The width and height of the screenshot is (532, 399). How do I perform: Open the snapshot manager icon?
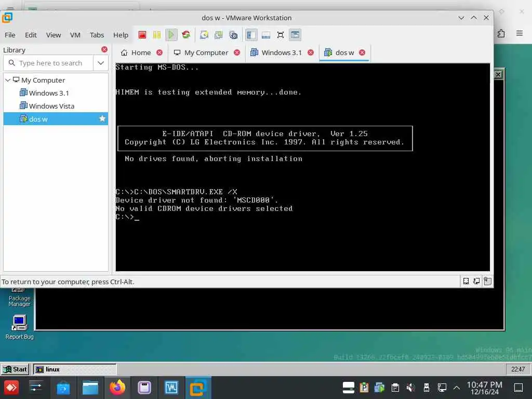pos(233,35)
